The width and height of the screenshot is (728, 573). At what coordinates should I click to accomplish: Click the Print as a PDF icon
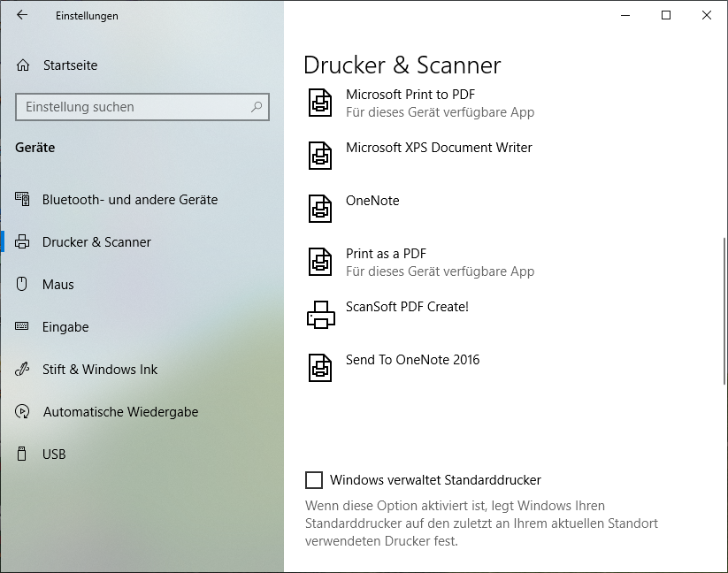[x=320, y=262]
